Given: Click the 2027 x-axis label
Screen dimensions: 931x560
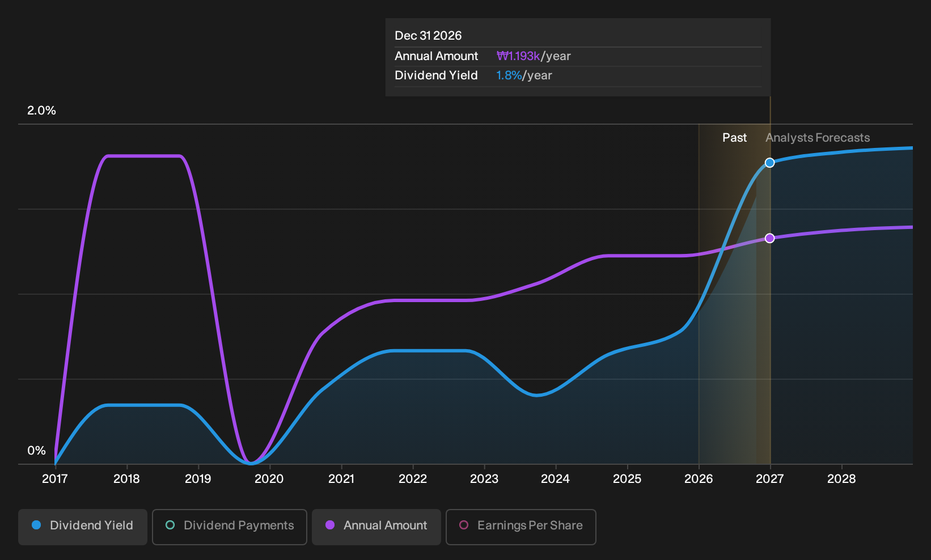Looking at the screenshot, I should tap(769, 479).
